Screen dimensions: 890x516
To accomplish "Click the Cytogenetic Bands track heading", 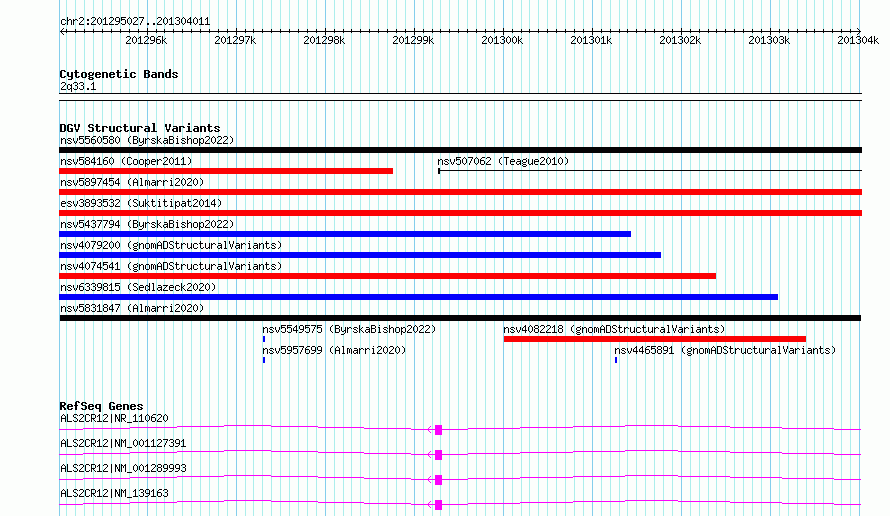I will pos(119,74).
